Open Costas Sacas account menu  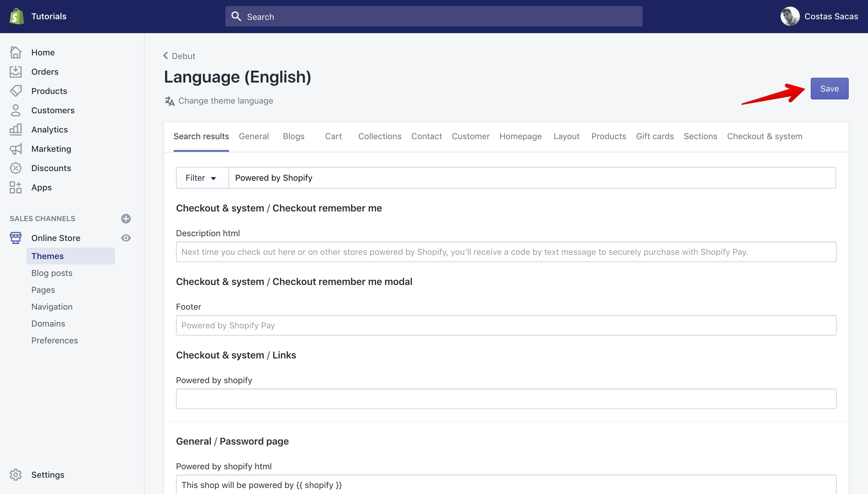(x=819, y=16)
